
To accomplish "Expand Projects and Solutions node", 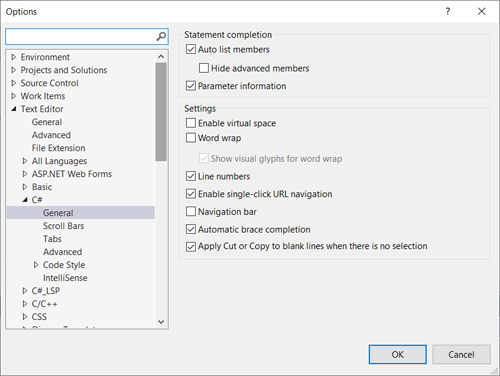I will pyautogui.click(x=14, y=70).
